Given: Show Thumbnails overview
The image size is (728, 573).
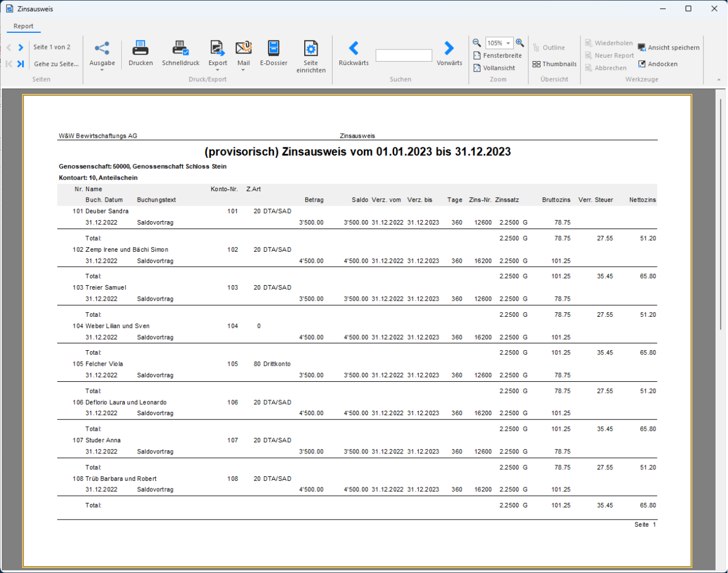Looking at the screenshot, I should [x=554, y=64].
